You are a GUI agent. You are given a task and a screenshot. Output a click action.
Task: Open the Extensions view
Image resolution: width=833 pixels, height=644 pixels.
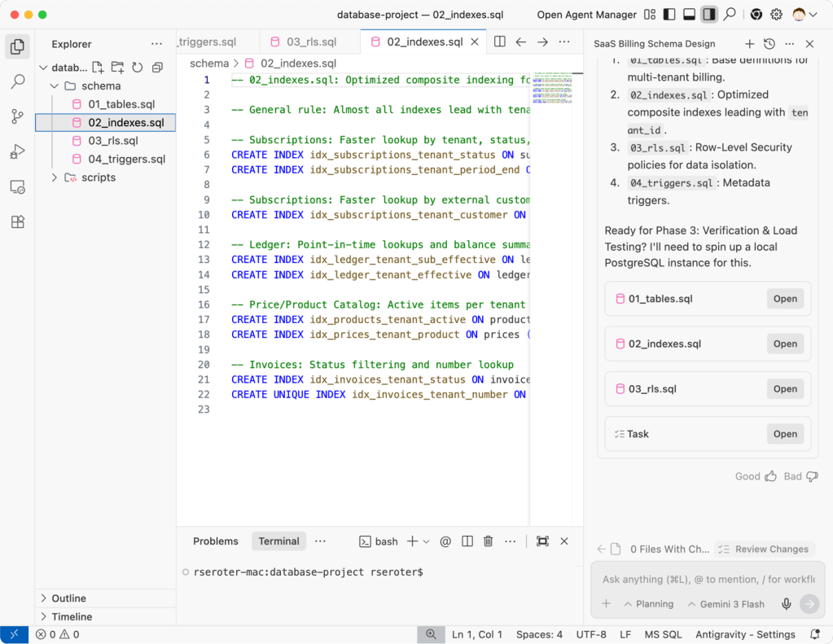point(17,221)
